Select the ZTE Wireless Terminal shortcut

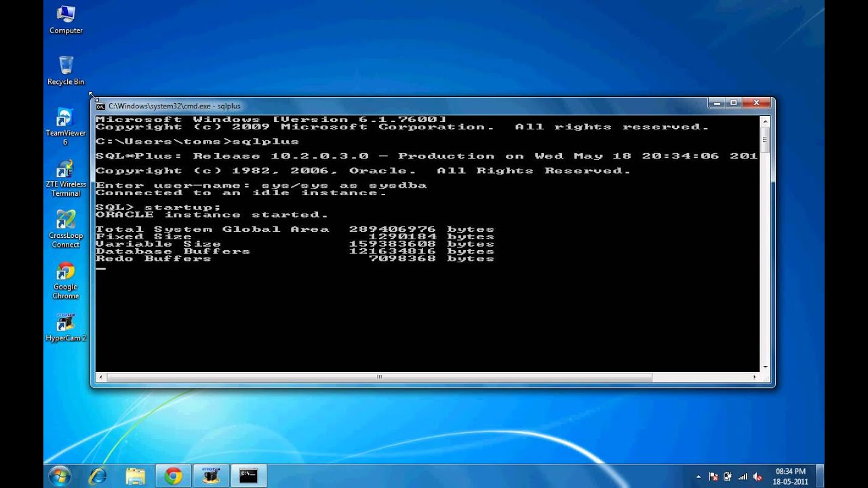66,178
